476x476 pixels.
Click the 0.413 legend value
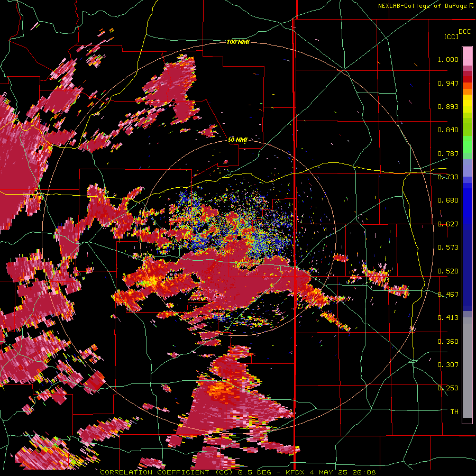[448, 318]
